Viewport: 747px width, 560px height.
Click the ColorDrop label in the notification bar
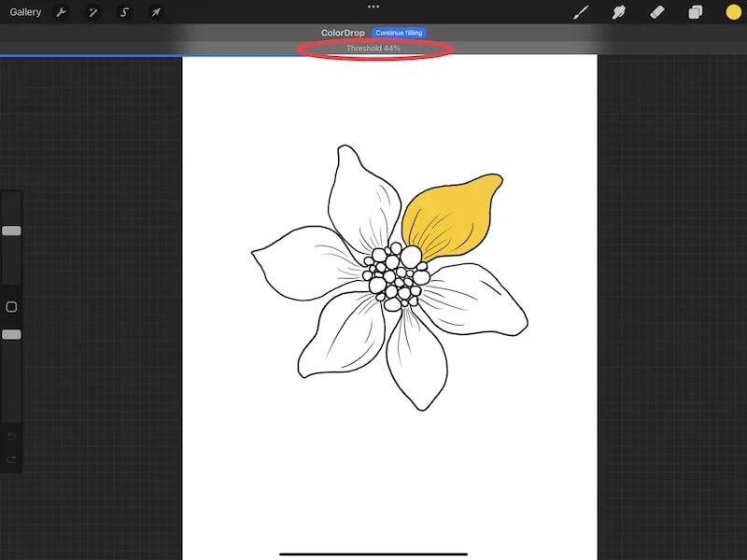coord(343,33)
